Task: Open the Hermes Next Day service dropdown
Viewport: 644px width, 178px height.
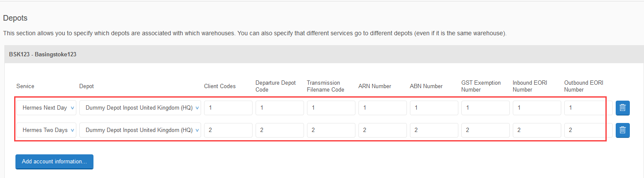Action: pyautogui.click(x=46, y=108)
